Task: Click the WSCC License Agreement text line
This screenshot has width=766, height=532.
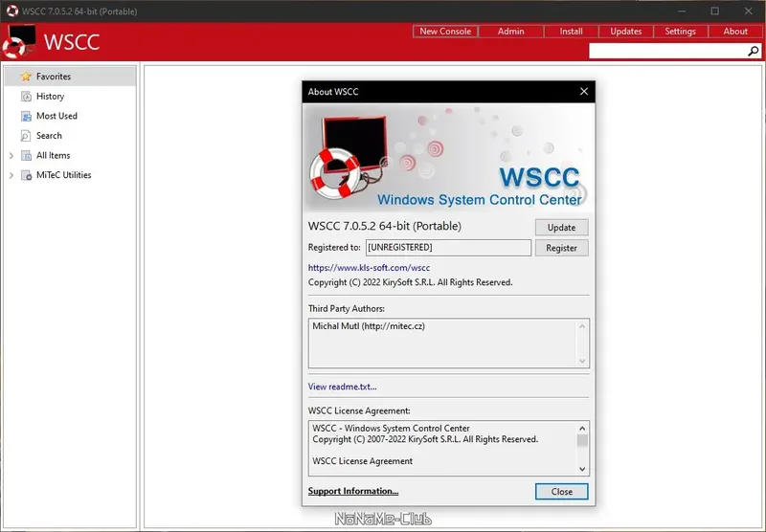Action: click(362, 461)
